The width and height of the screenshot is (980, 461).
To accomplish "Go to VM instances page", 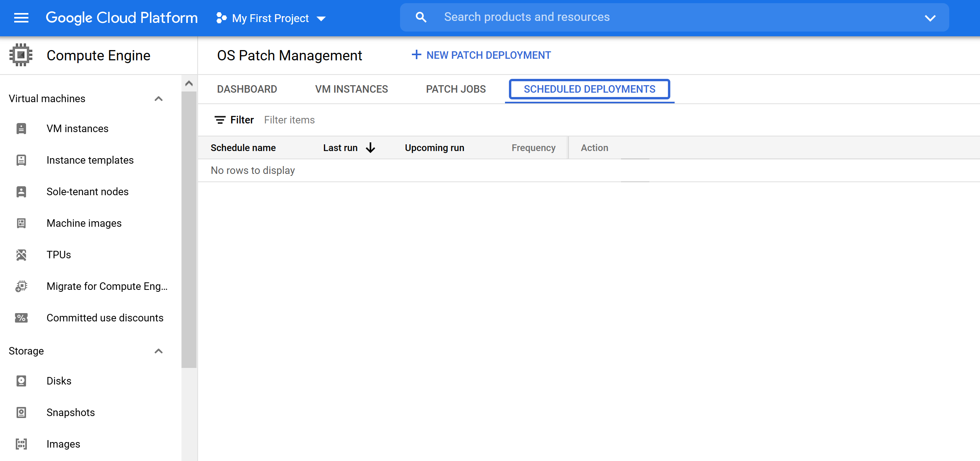I will [77, 129].
